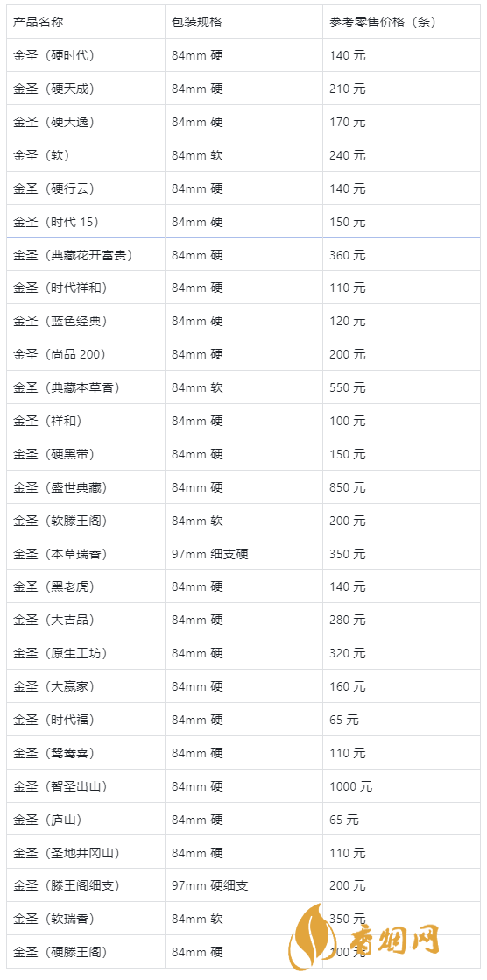Click the 金圣(硬滕王阁) last row name
The width and height of the screenshot is (487, 980).
pos(60,952)
